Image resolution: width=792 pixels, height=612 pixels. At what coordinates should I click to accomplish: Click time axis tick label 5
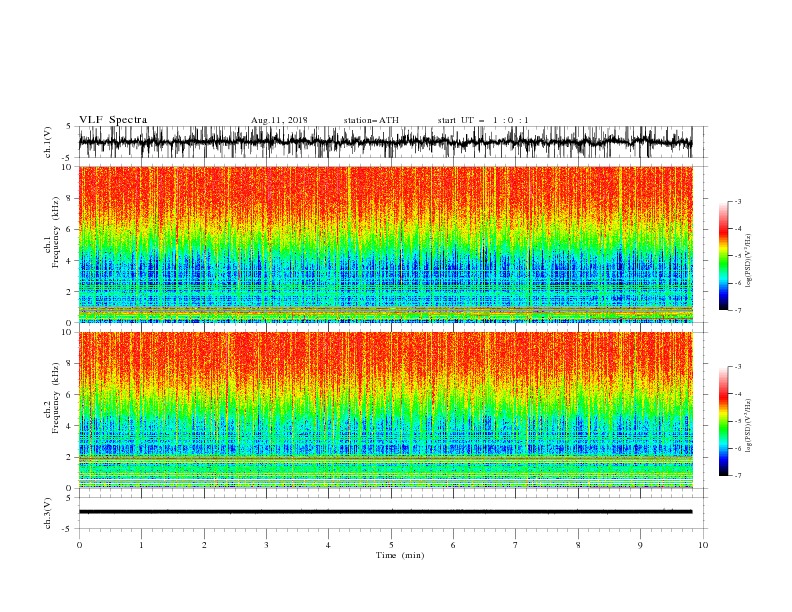[x=391, y=545]
